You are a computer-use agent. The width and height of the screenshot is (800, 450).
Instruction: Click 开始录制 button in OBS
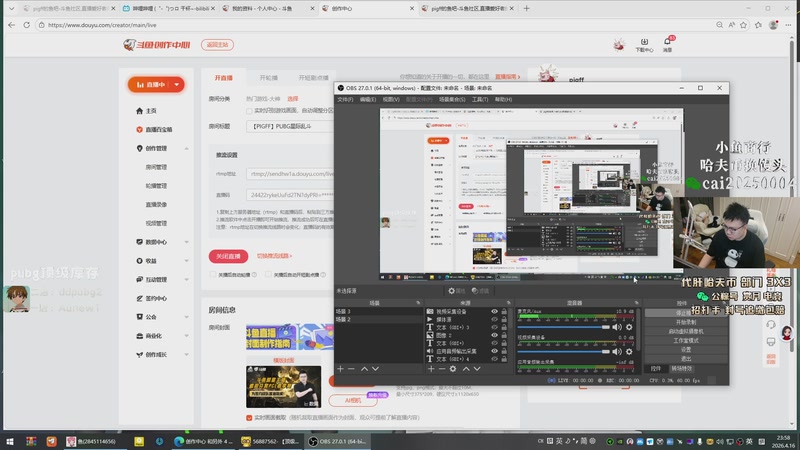click(686, 322)
